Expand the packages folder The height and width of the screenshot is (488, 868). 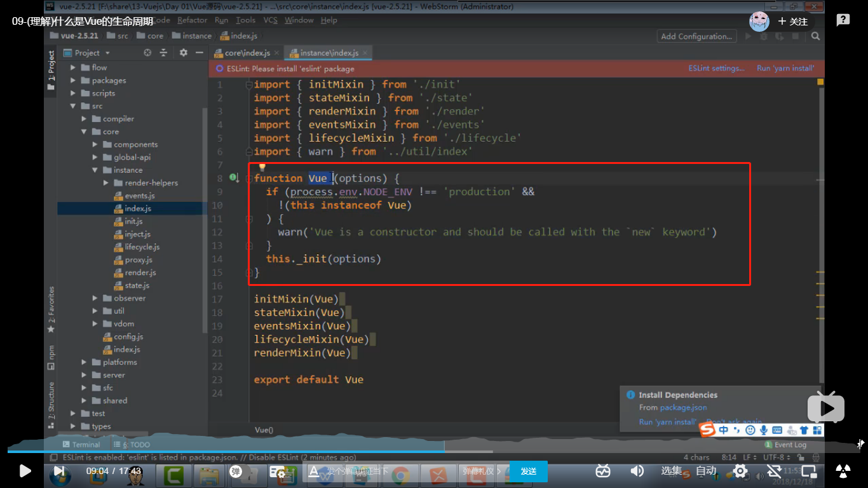click(x=73, y=80)
